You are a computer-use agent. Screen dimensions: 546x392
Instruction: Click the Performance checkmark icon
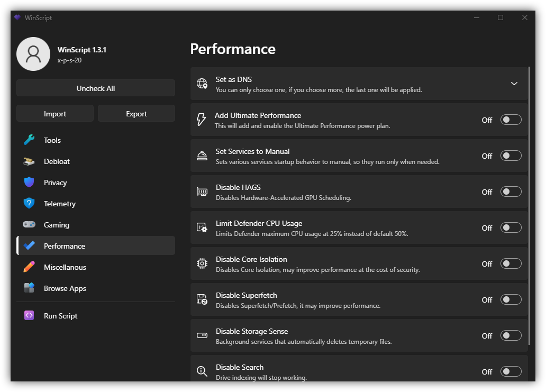(29, 246)
